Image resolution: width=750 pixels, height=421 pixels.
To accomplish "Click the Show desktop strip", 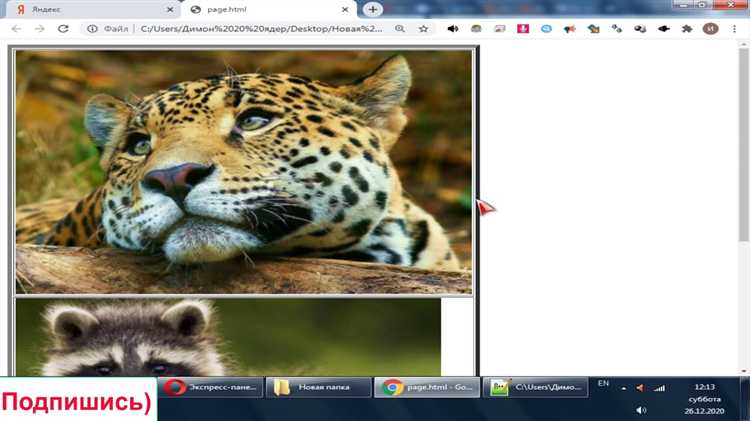I will pyautogui.click(x=744, y=399).
